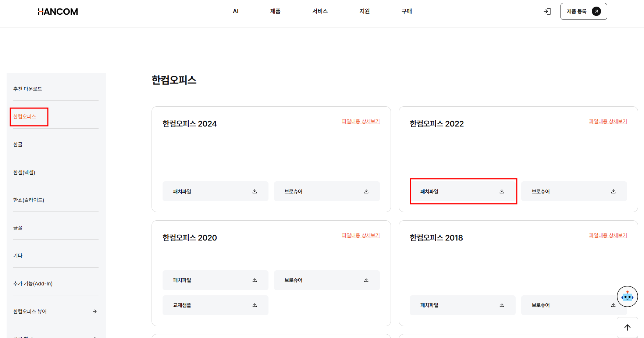Image resolution: width=644 pixels, height=338 pixels.
Task: Download 브로슈어 for 한컴오피스 2024
Action: tap(327, 191)
